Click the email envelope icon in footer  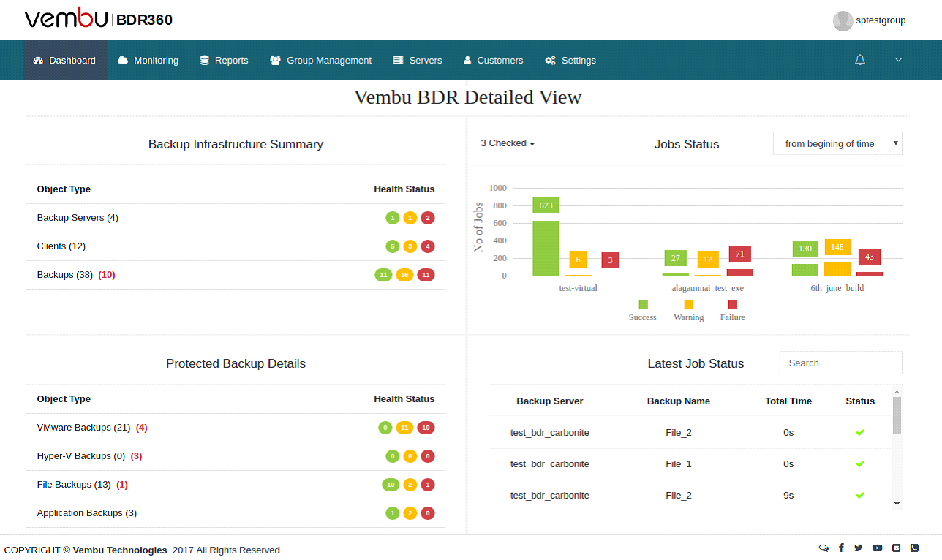(896, 548)
